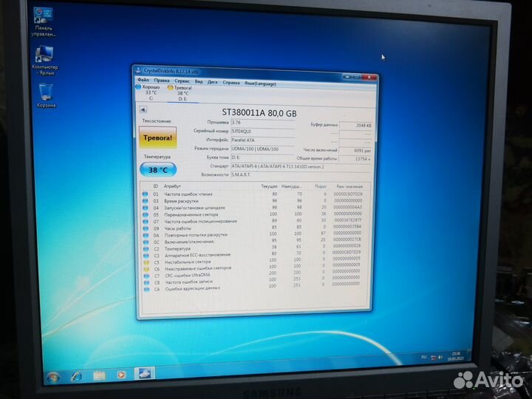This screenshot has height=399, width=532.
Task: Open the Язык(Language) menu
Action: pos(260,83)
